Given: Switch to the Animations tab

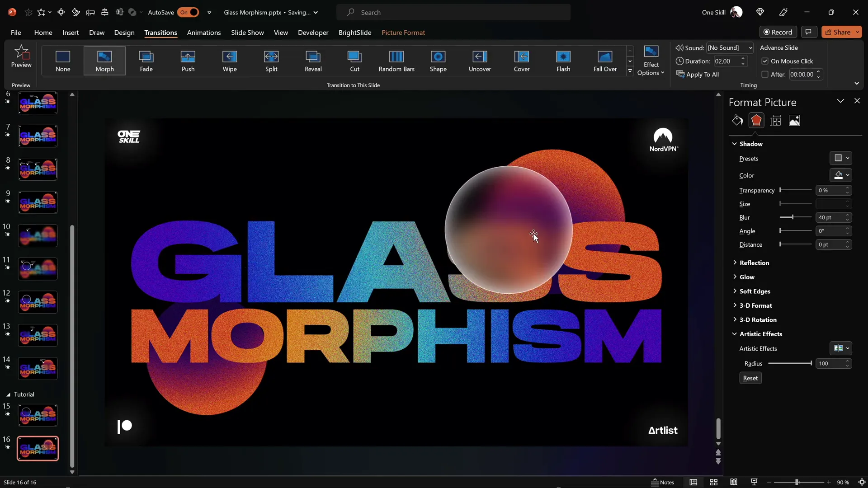Looking at the screenshot, I should (204, 33).
